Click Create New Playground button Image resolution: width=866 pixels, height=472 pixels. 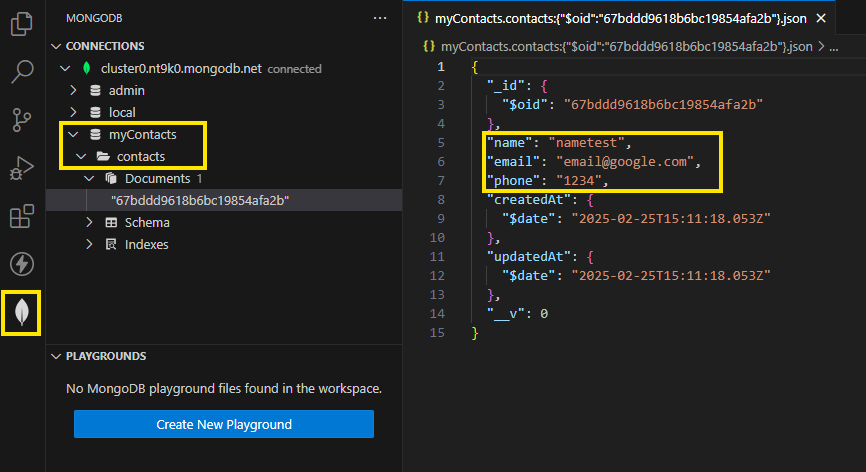pyautogui.click(x=224, y=424)
